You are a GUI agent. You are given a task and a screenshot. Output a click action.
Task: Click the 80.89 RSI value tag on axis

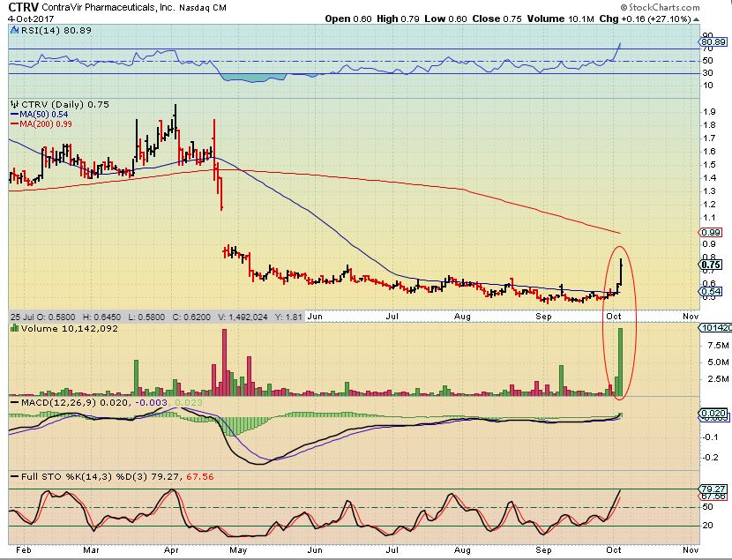tap(713, 42)
